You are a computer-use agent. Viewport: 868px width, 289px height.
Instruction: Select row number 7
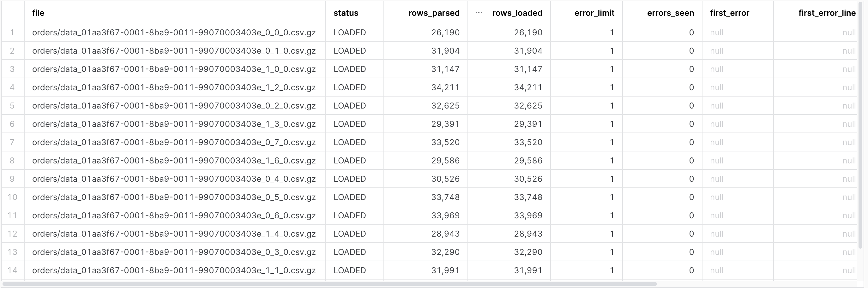tap(12, 142)
